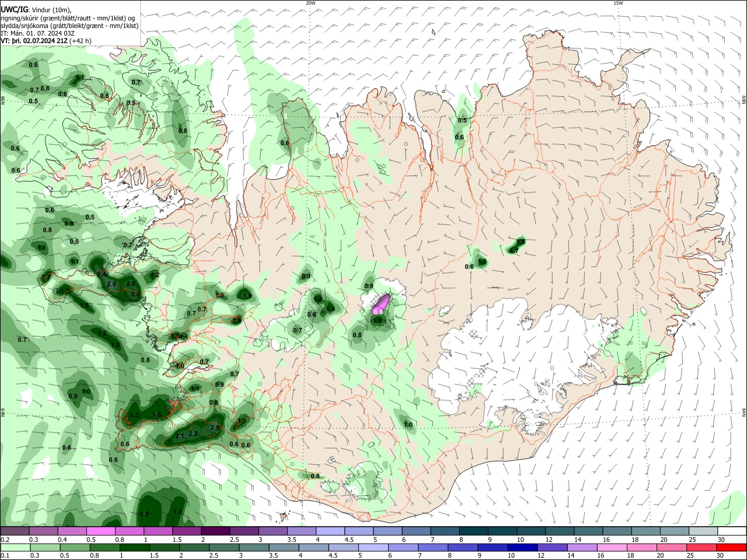
Task: Click the 'VT: þri. 02.07.2024 21Z' valid time
Action: coord(34,41)
